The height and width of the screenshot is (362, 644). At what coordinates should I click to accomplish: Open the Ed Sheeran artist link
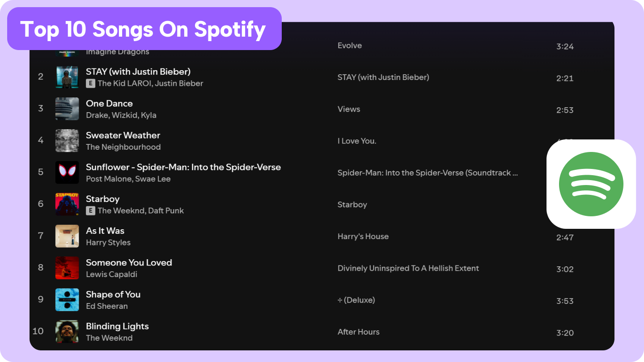point(107,306)
